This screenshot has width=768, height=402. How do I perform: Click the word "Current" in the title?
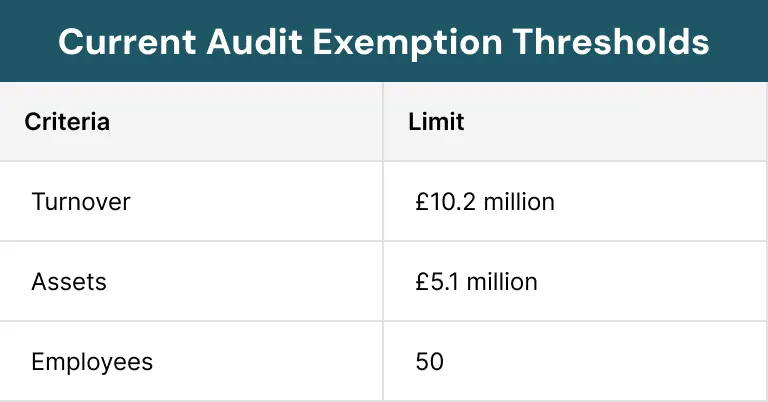[x=127, y=41]
